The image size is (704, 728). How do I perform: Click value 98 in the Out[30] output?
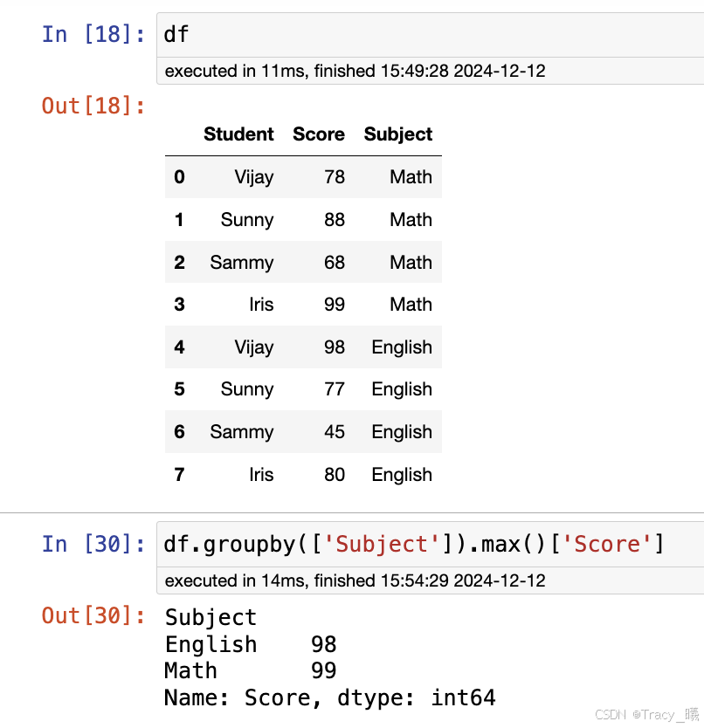(x=323, y=644)
